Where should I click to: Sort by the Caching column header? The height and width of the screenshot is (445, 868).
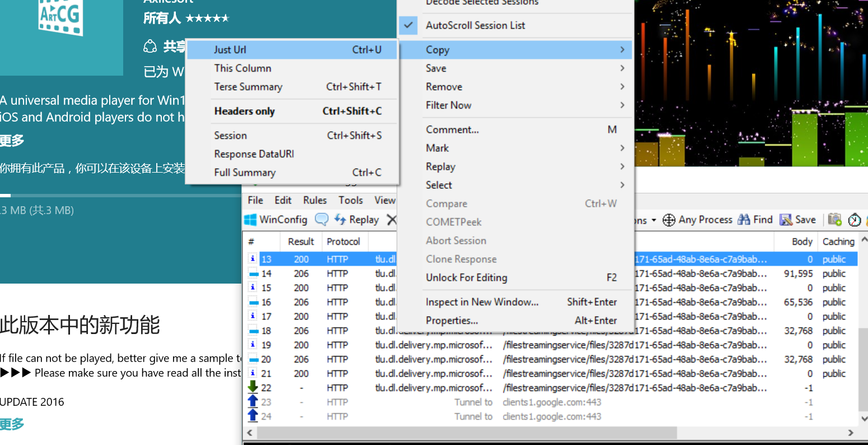click(x=838, y=242)
